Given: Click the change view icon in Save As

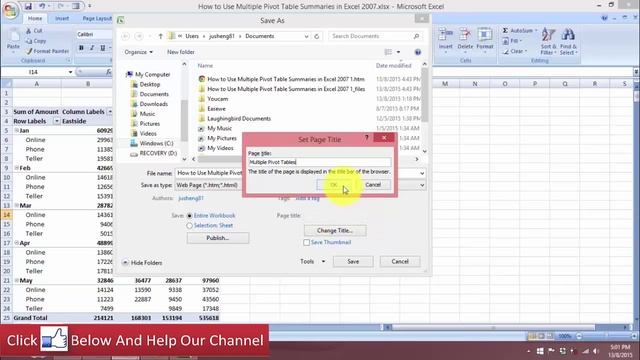Looking at the screenshot, I should coord(388,52).
